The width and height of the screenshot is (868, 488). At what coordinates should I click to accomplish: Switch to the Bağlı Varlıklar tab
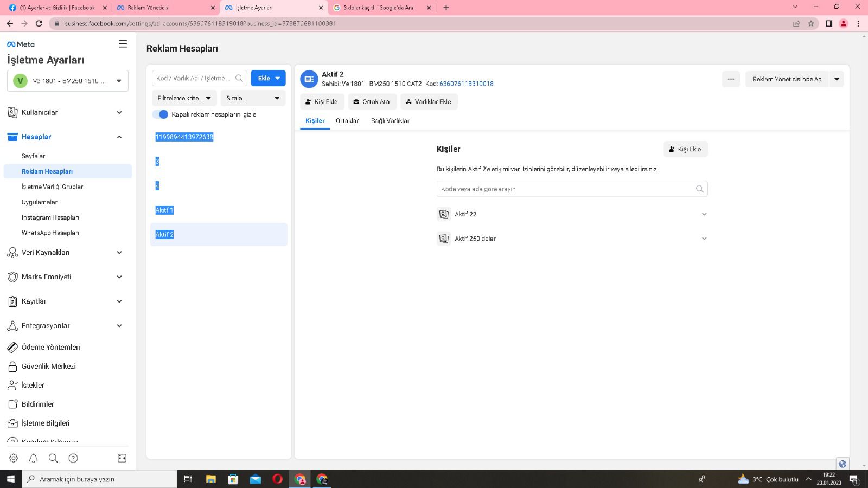[x=390, y=121]
